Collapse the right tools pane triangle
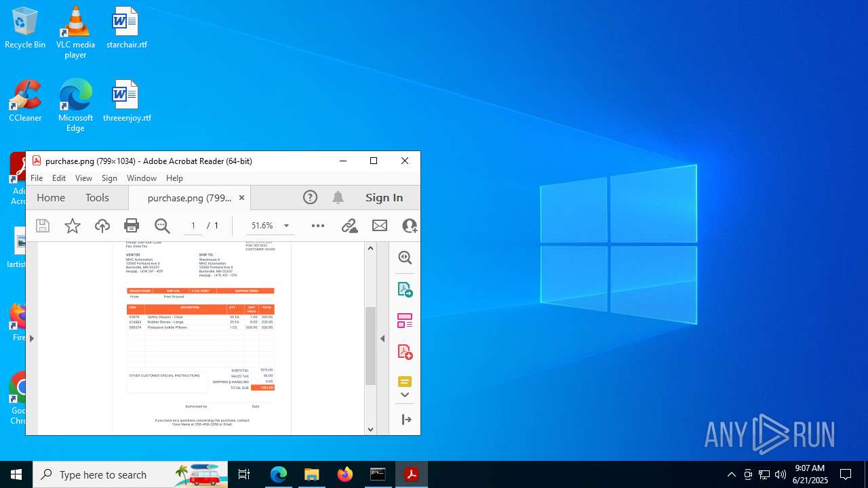The height and width of the screenshot is (488, 868). pos(382,338)
